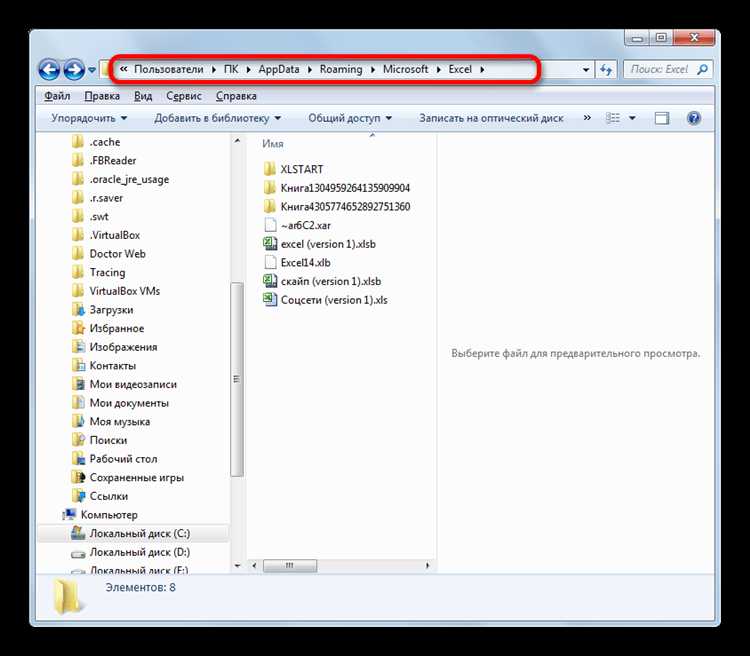Open the Файл menu

point(57,96)
